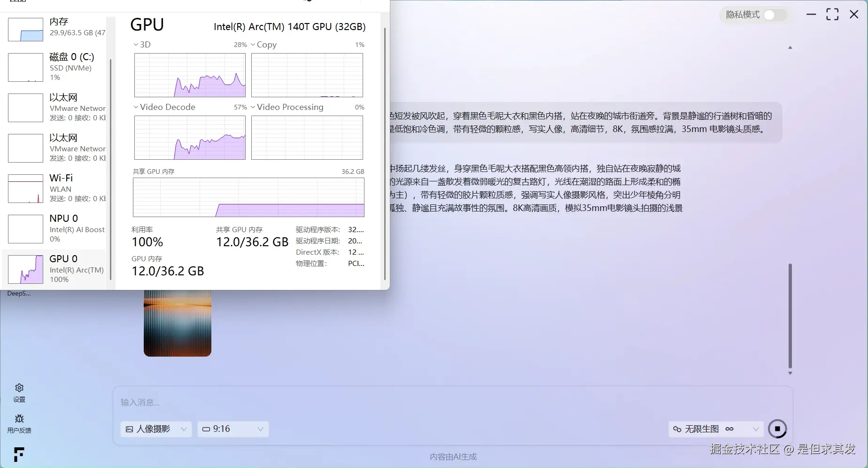Select the first 以太网 VMware network panel
Image resolution: width=868 pixels, height=468 pixels.
[x=56, y=108]
